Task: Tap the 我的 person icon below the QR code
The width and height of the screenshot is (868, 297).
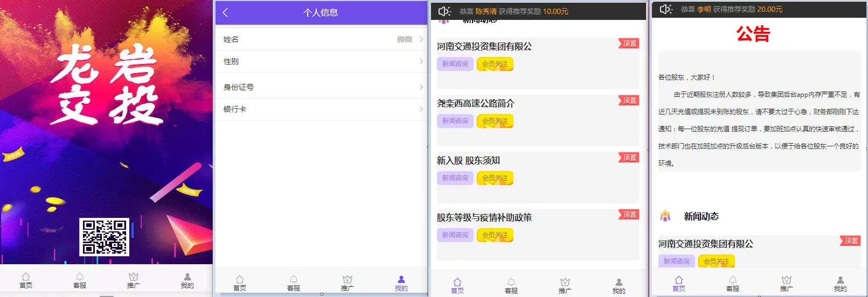Action: [x=188, y=277]
